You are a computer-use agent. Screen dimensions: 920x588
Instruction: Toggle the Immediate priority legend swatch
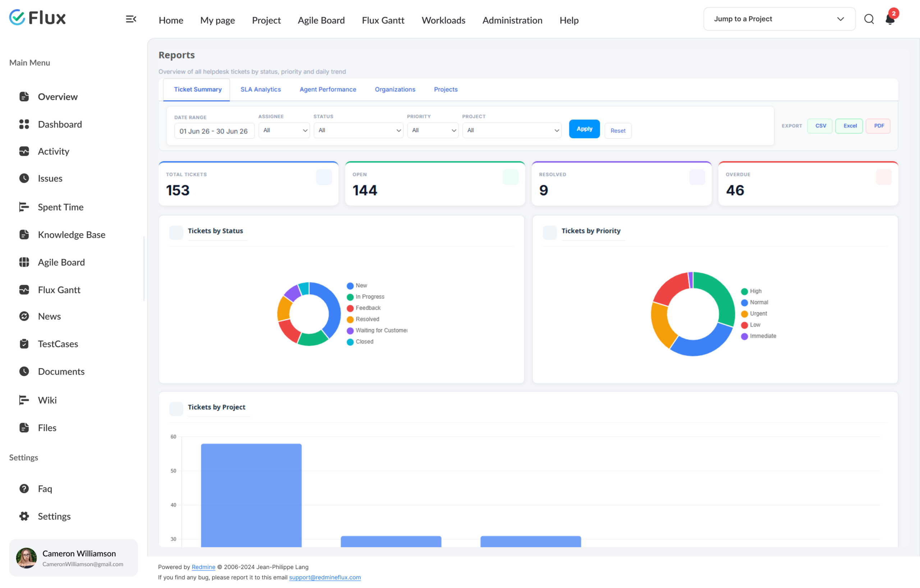point(744,336)
